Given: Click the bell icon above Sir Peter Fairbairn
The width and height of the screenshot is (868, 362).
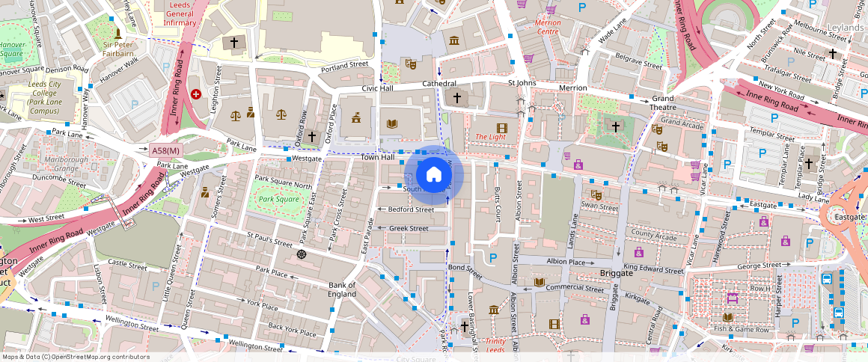Looking at the screenshot, I should (x=117, y=34).
